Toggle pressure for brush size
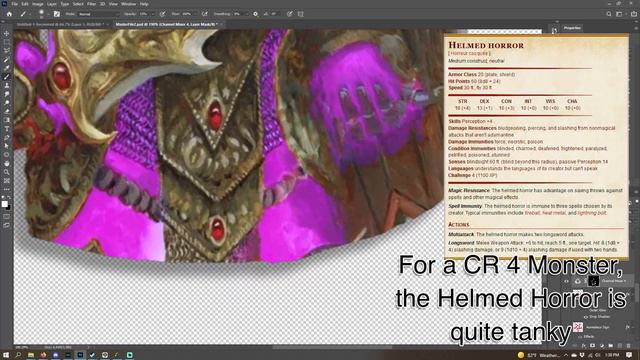Image resolution: width=640 pixels, height=360 pixels. [289, 14]
